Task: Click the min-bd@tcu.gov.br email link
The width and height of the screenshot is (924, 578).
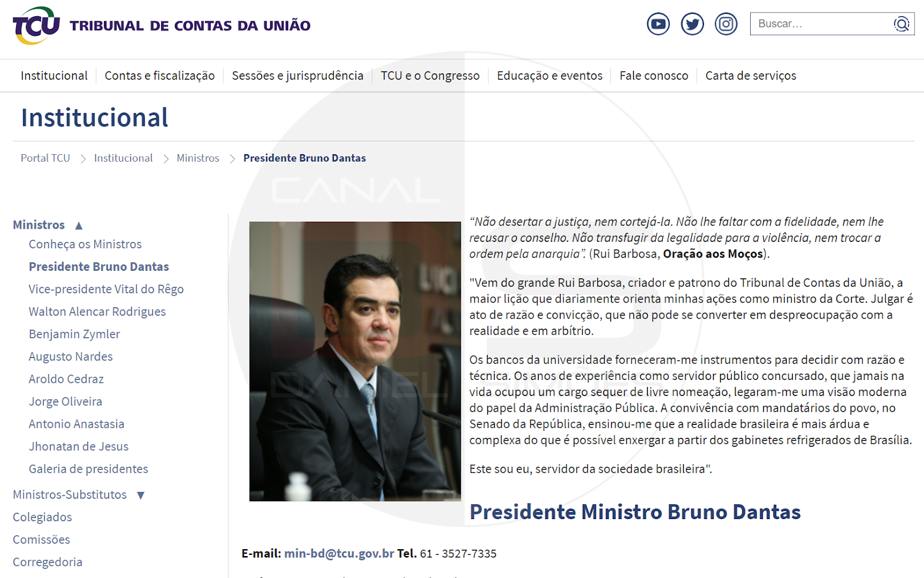Action: [x=339, y=554]
